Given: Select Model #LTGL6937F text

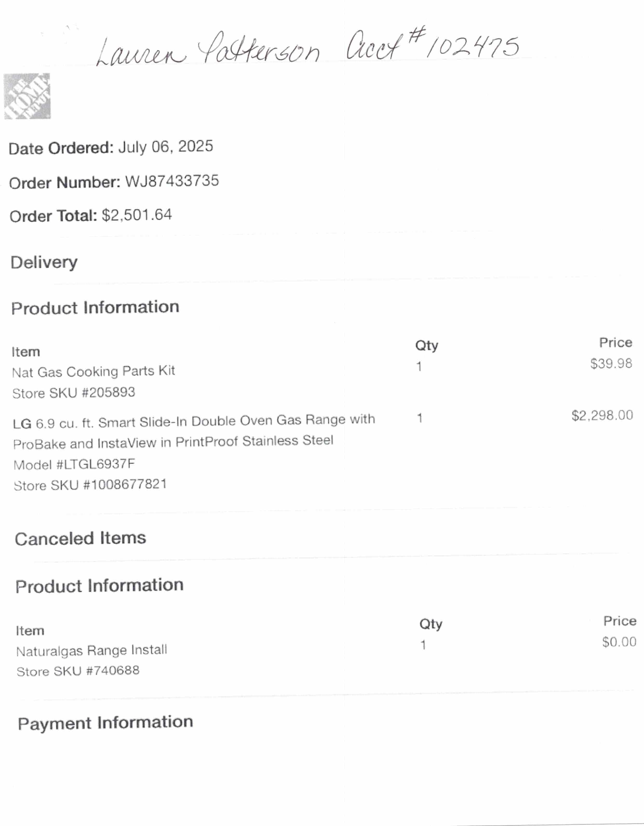Looking at the screenshot, I should pos(74,464).
